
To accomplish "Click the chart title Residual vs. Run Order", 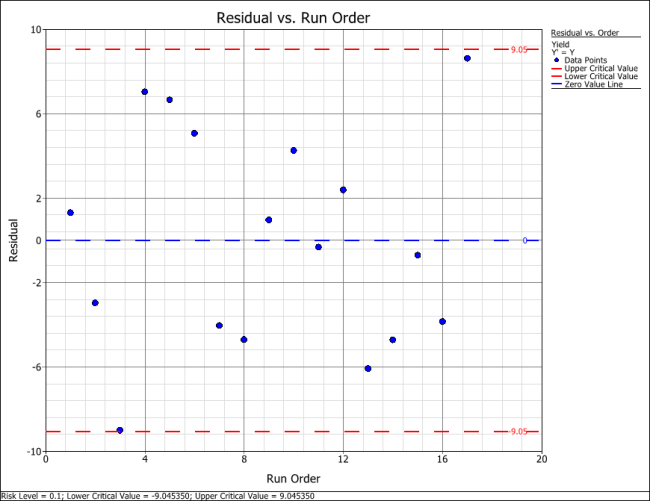I will pos(293,18).
